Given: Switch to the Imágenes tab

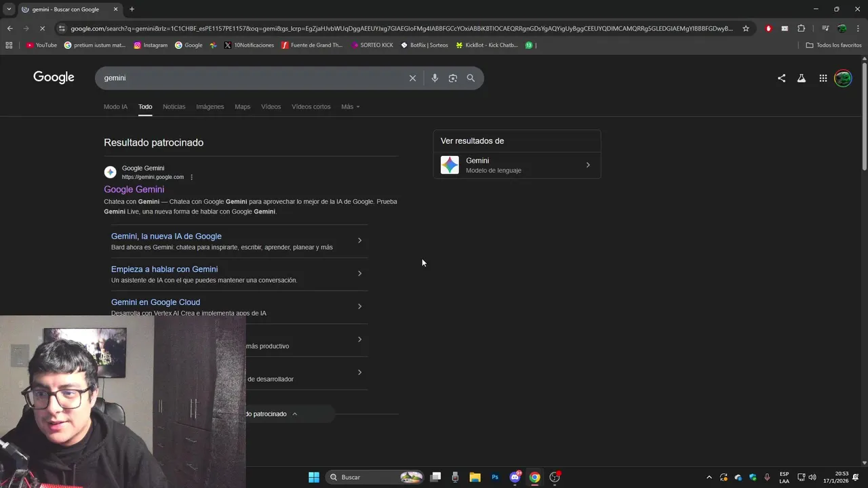Looking at the screenshot, I should [210, 106].
